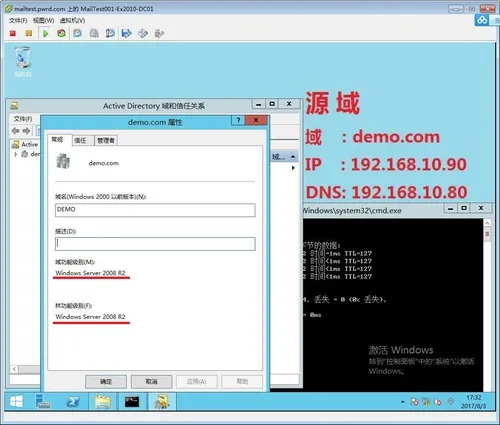Click the grayed Revert to snapshot icon
The width and height of the screenshot is (500, 425).
pos(94,33)
